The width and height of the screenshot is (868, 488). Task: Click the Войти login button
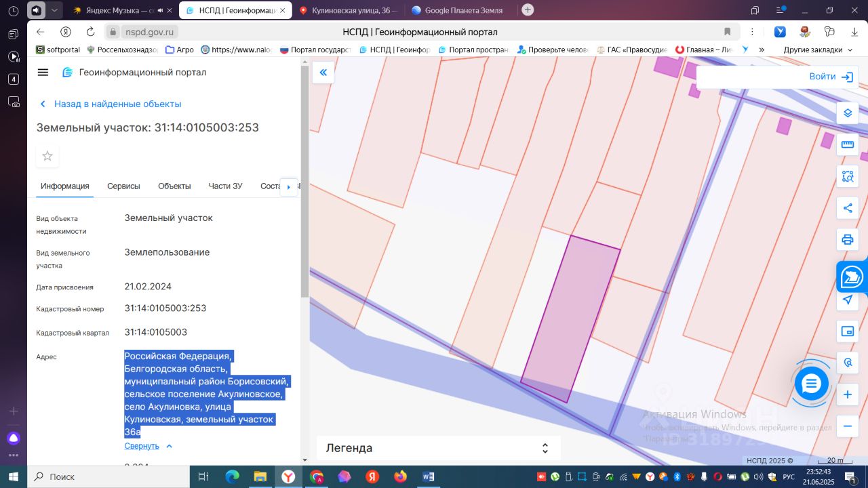[x=831, y=77]
